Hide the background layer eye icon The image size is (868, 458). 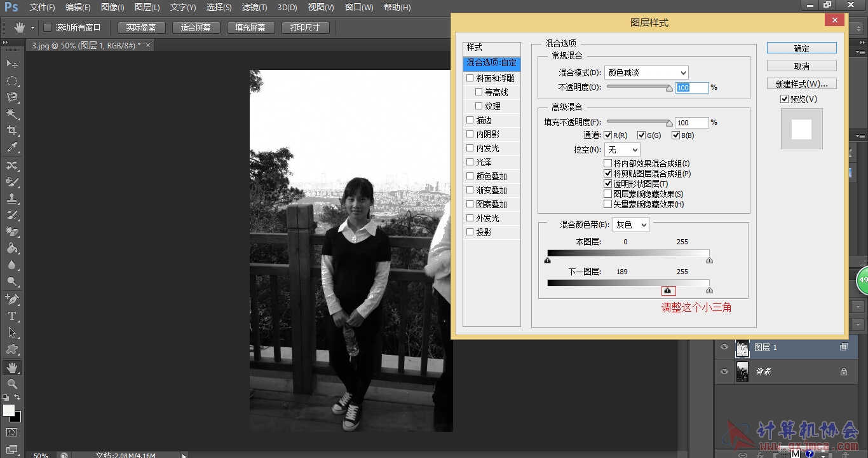coord(724,371)
